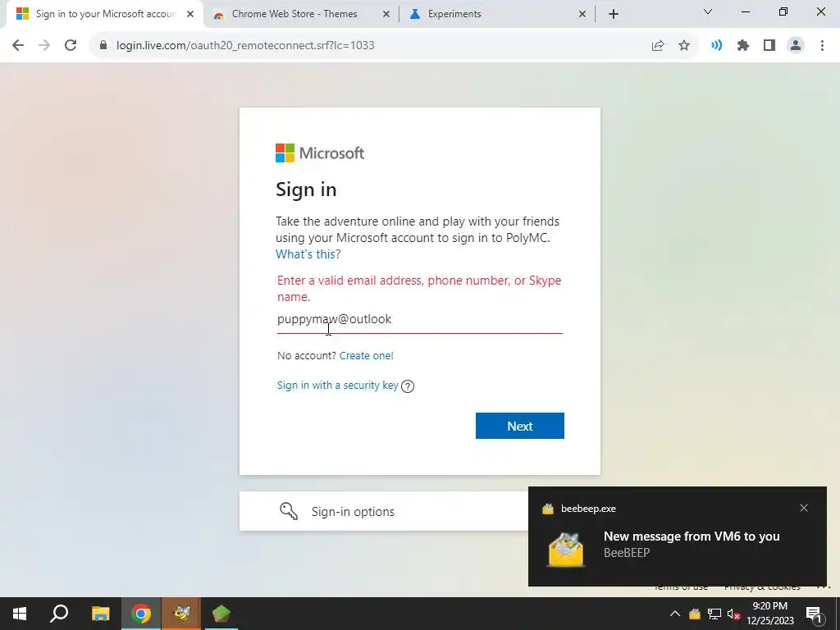Open the blue sound-wave extension icon
The image size is (840, 630).
[x=717, y=46]
